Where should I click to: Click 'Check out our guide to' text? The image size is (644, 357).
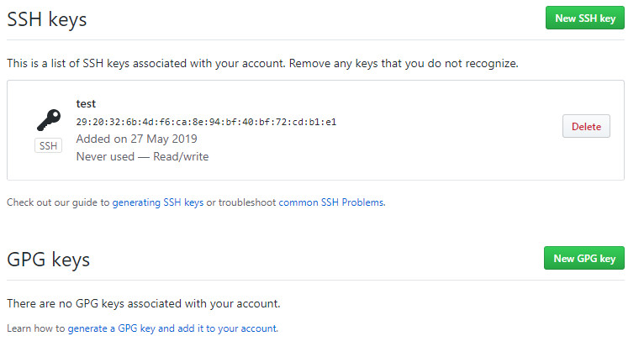click(58, 202)
